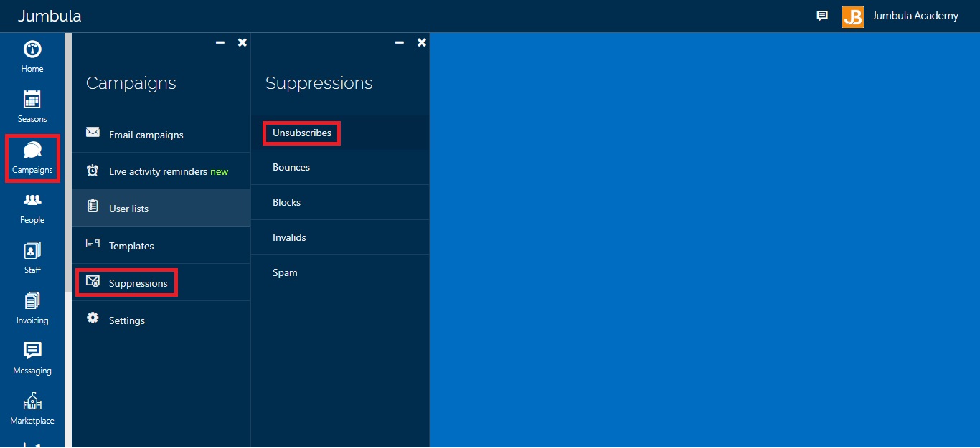
Task: Minimize the Campaigns panel
Action: pos(220,42)
